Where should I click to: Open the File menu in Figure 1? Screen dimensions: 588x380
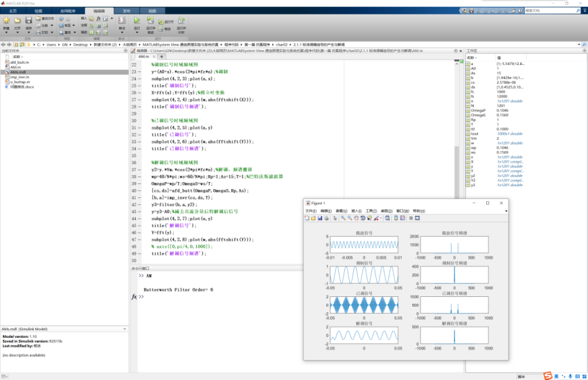coord(310,211)
